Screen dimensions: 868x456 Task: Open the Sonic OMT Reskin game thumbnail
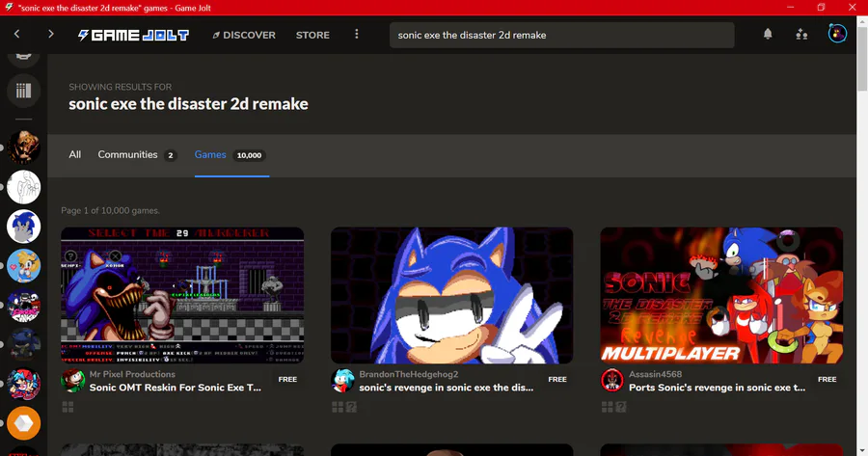(182, 295)
